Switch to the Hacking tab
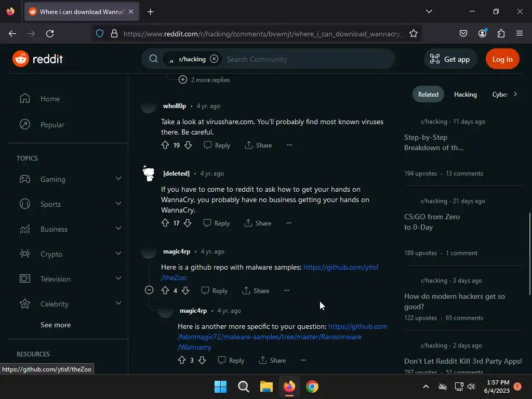 tap(465, 95)
